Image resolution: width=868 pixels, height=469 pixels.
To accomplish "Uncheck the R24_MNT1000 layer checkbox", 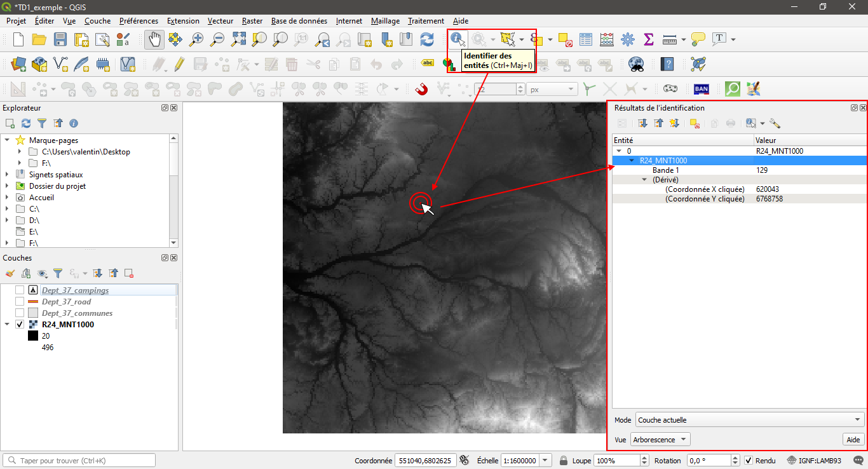I will coord(20,325).
